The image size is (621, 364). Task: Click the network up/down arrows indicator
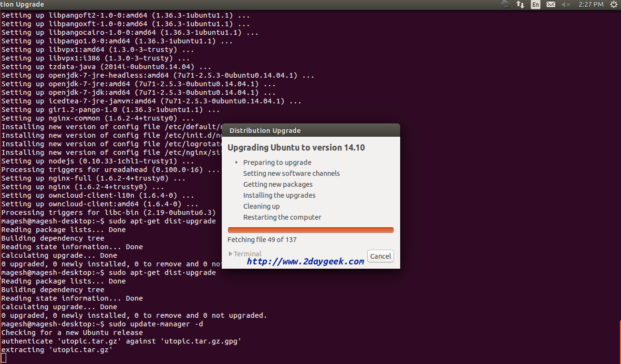coord(520,4)
